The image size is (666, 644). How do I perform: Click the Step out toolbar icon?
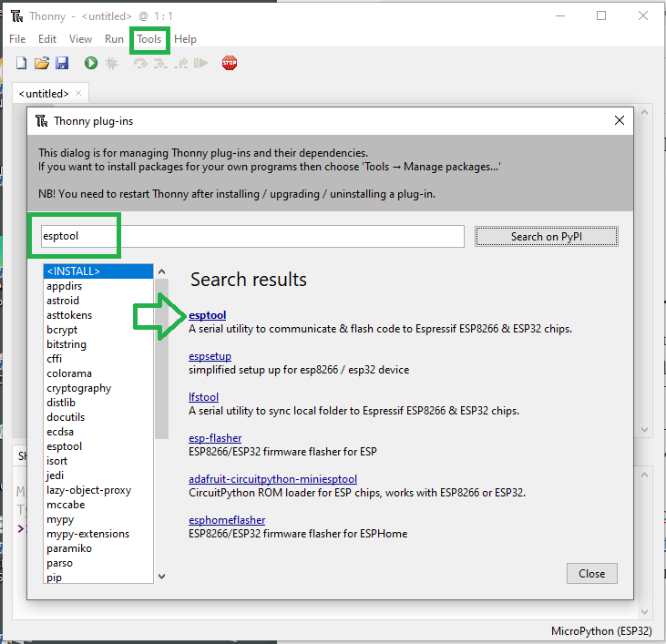(x=181, y=63)
